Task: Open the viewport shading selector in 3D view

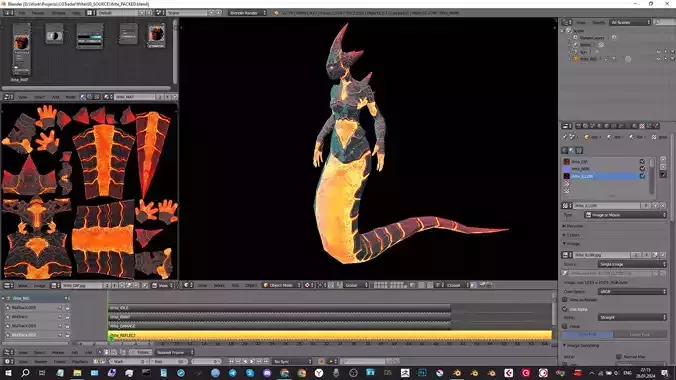Action: coord(309,285)
